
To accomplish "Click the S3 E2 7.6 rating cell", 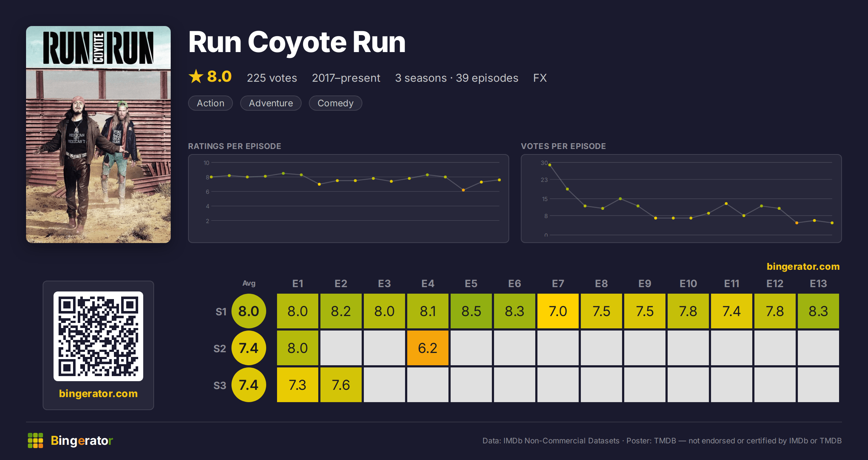I will click(x=341, y=385).
